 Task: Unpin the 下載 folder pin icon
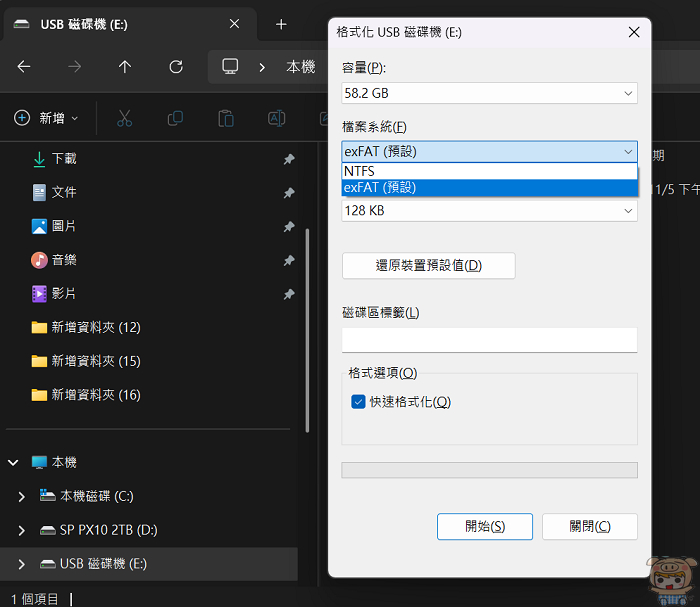(288, 159)
